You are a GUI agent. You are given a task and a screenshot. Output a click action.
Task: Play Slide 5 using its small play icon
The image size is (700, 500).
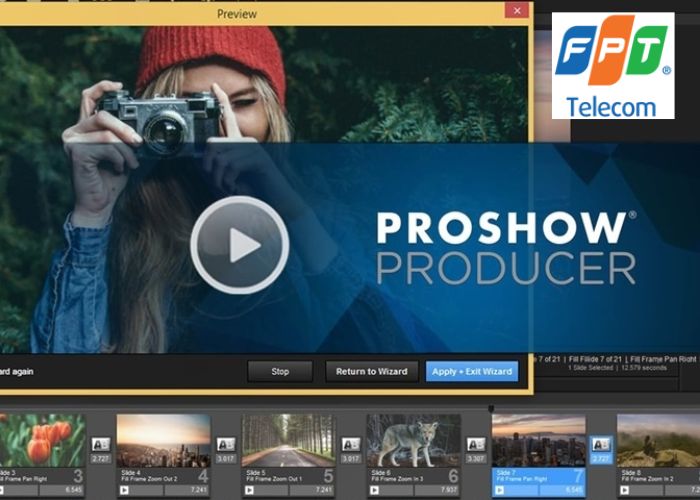coord(249,490)
